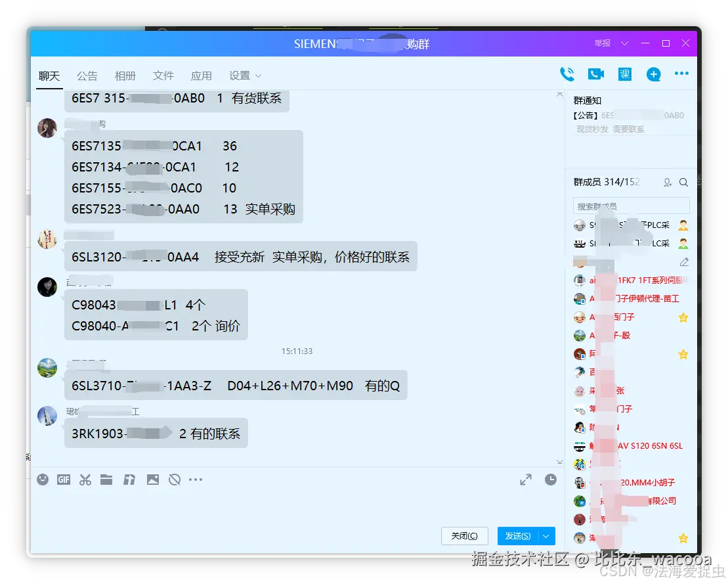Open the send options arrow beside 发送(S)
The image size is (728, 584).
pyautogui.click(x=546, y=535)
